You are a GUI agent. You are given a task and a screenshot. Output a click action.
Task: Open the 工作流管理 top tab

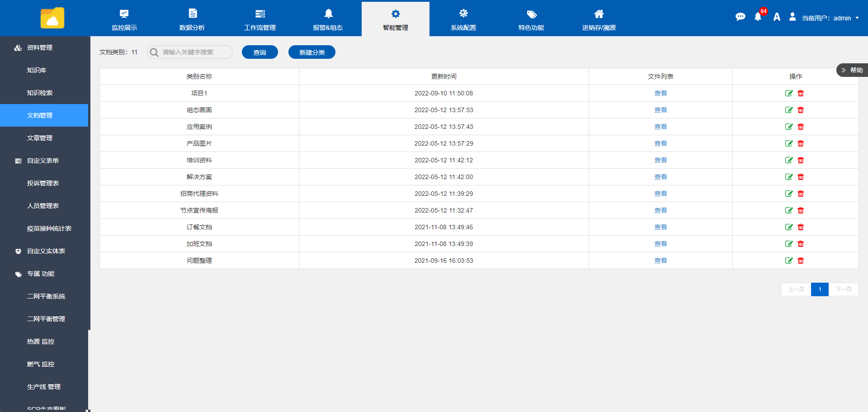click(x=260, y=19)
